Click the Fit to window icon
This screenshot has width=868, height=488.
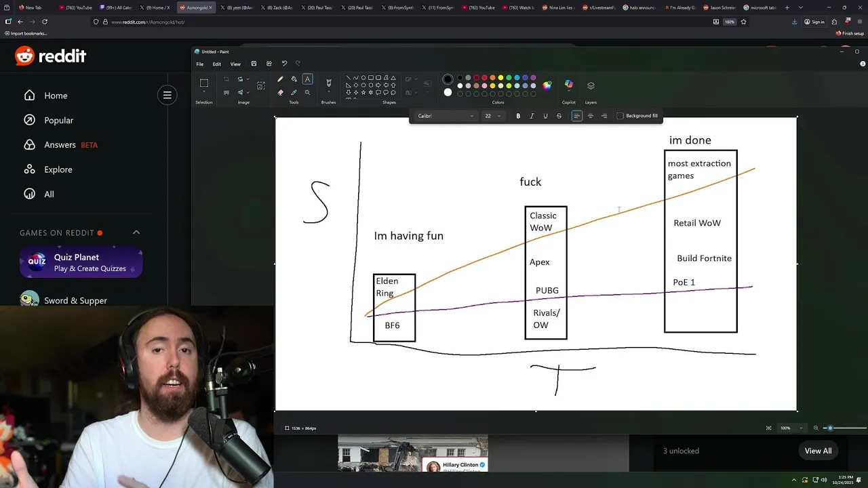click(x=768, y=428)
